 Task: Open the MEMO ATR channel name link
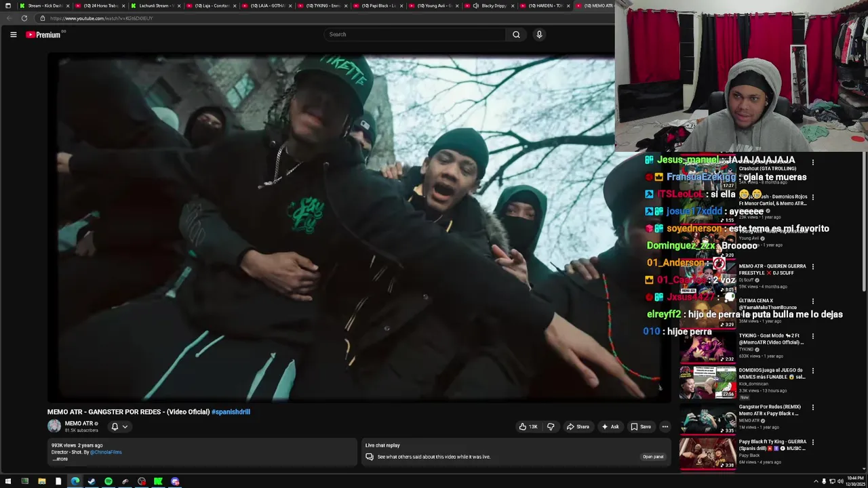click(79, 423)
